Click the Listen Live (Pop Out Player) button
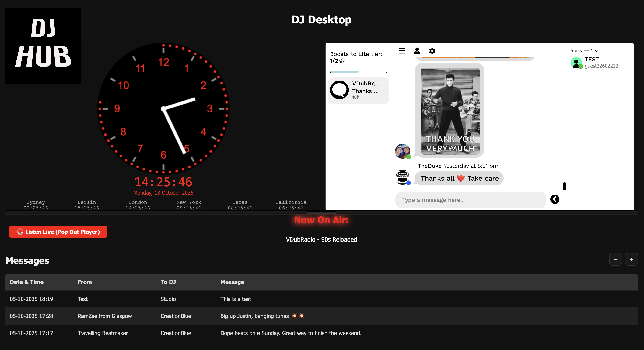 [x=58, y=232]
